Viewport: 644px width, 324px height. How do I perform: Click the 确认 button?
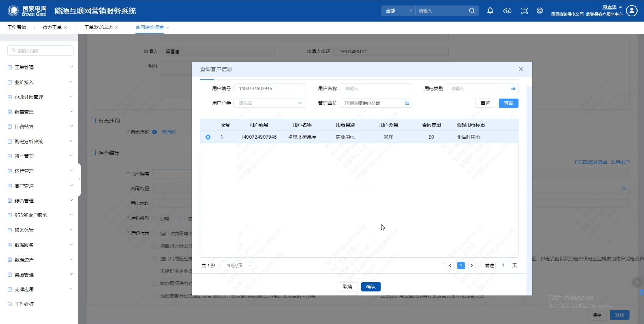370,287
